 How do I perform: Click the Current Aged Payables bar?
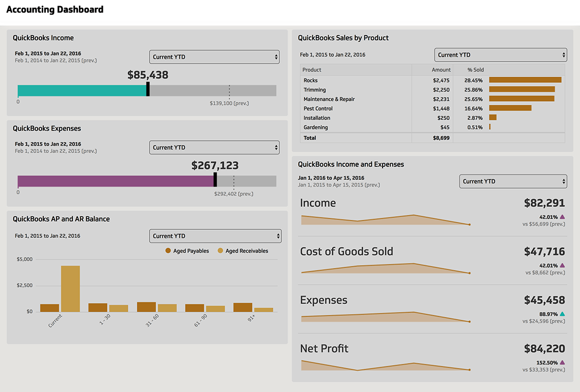(49, 308)
